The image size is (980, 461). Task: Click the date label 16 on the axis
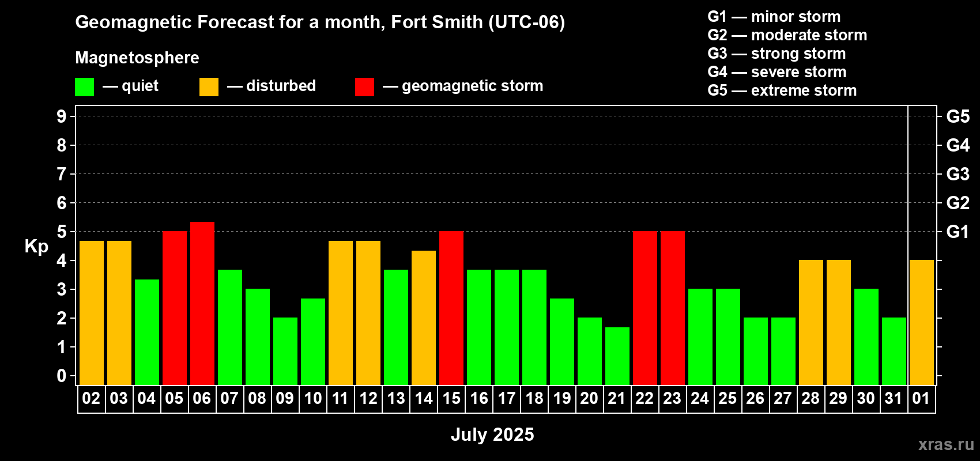[x=478, y=399]
